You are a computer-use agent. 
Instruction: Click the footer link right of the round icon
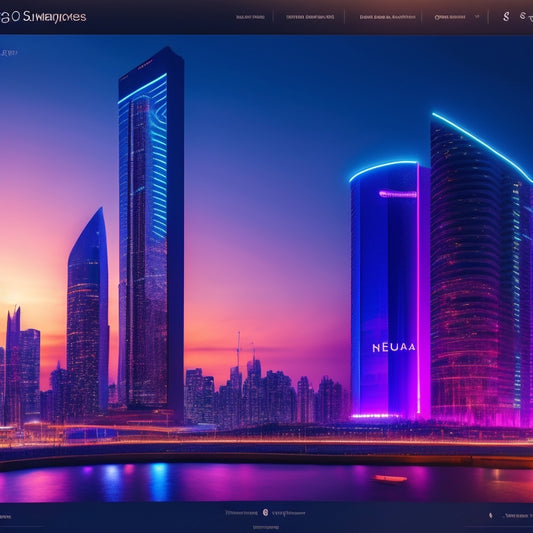288,513
